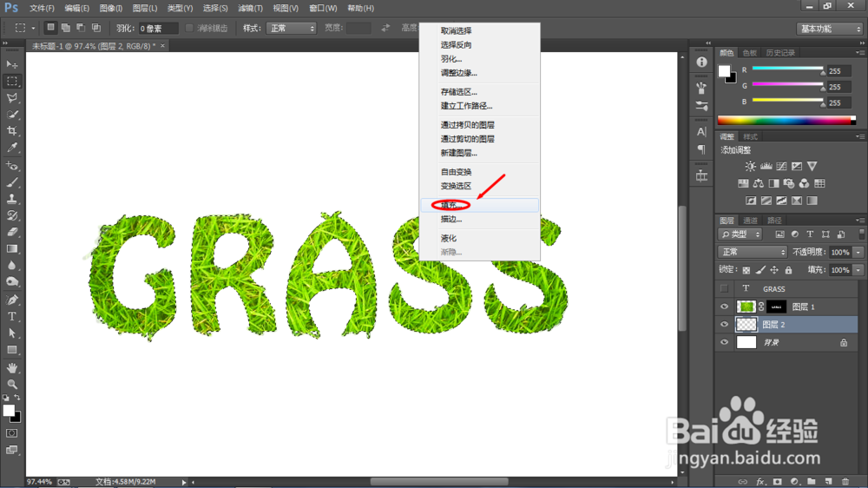This screenshot has width=868, height=488.
Task: Open the 不透明度 opacity dropdown arrow
Action: (858, 252)
